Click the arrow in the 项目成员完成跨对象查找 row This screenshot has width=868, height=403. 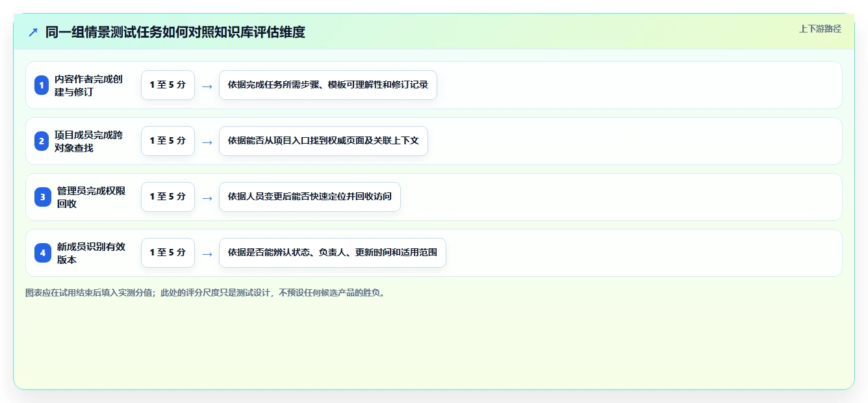pos(207,142)
